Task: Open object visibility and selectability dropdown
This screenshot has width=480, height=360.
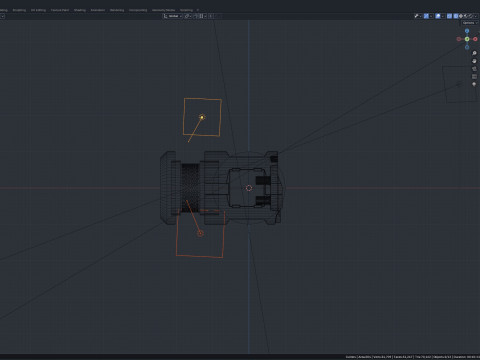Action: [x=418, y=16]
